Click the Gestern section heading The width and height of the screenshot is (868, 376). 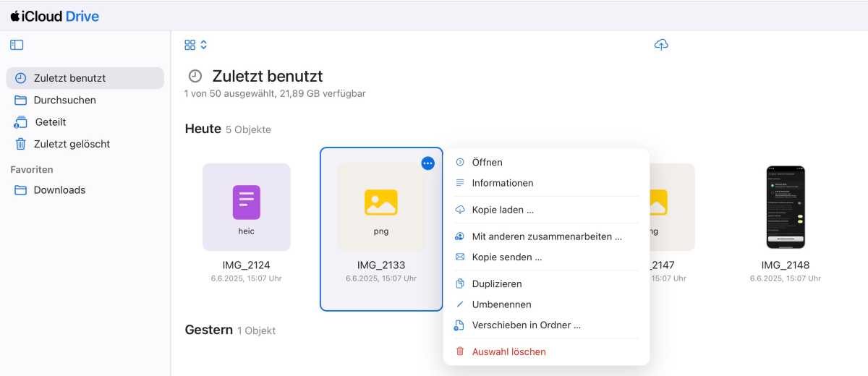pyautogui.click(x=209, y=330)
